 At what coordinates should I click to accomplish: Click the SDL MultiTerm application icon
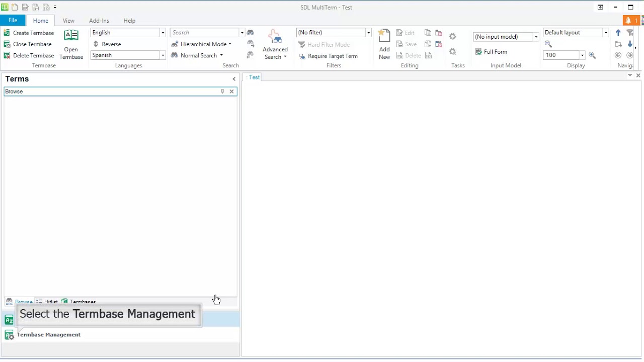point(5,7)
